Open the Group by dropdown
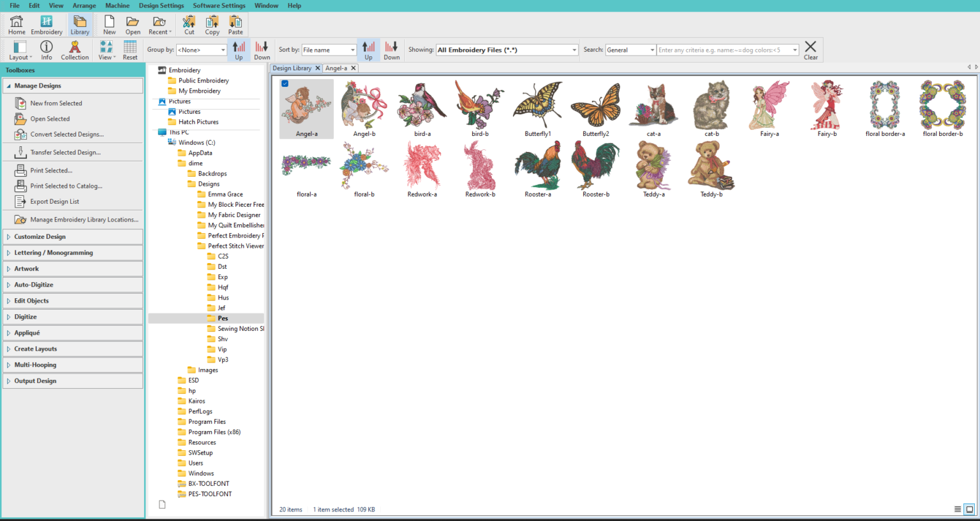The image size is (980, 521). [x=201, y=49]
